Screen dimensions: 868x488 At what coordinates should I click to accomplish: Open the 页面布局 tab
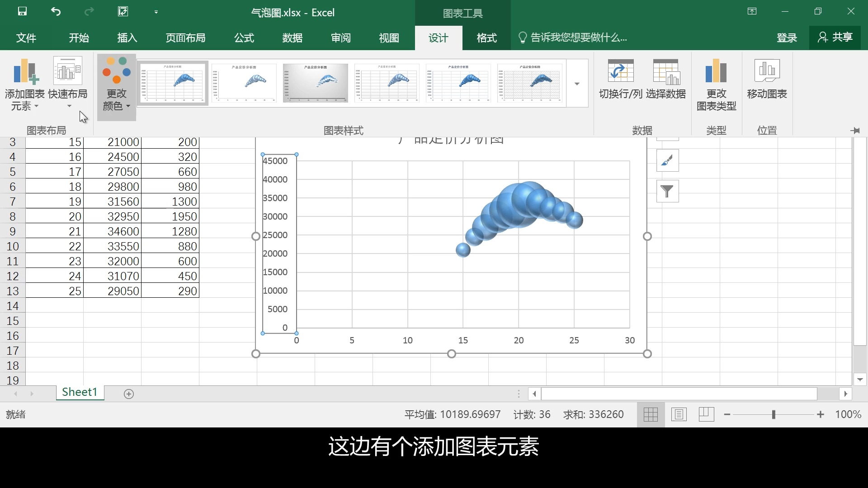point(185,38)
